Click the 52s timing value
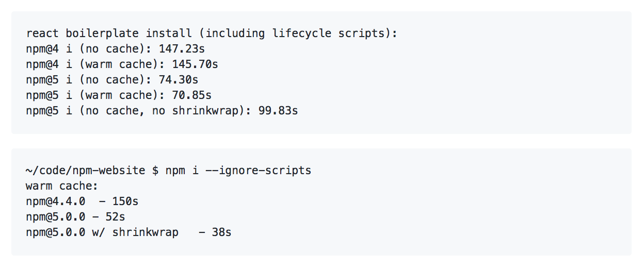The height and width of the screenshot is (269, 644). [x=116, y=217]
